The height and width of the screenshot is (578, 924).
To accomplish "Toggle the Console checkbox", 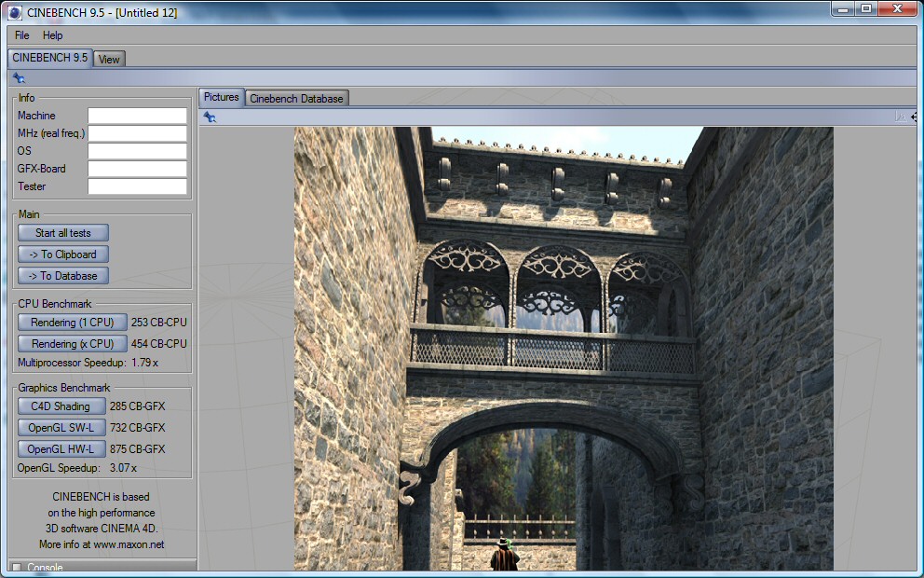I will [x=17, y=568].
